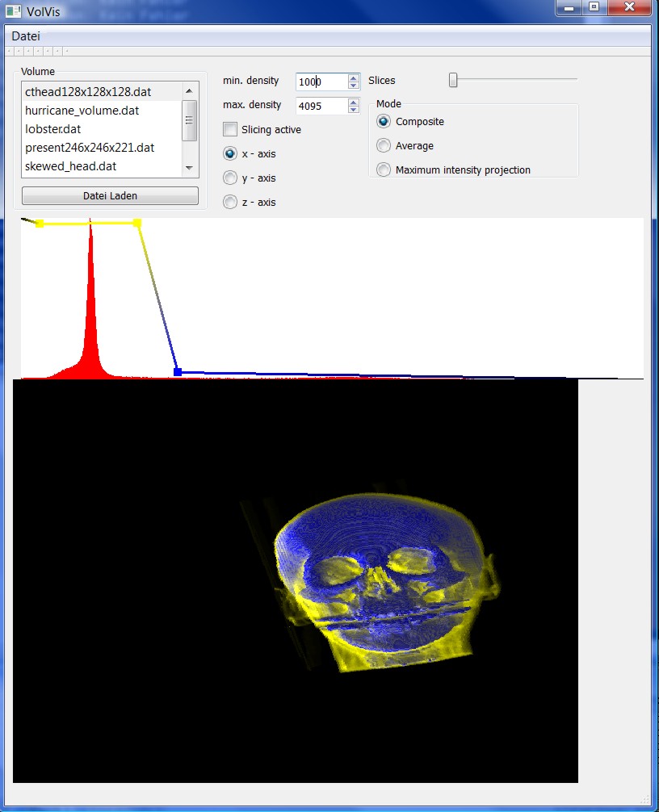
Task: Select Maximum intensity projection mode
Action: coord(384,170)
